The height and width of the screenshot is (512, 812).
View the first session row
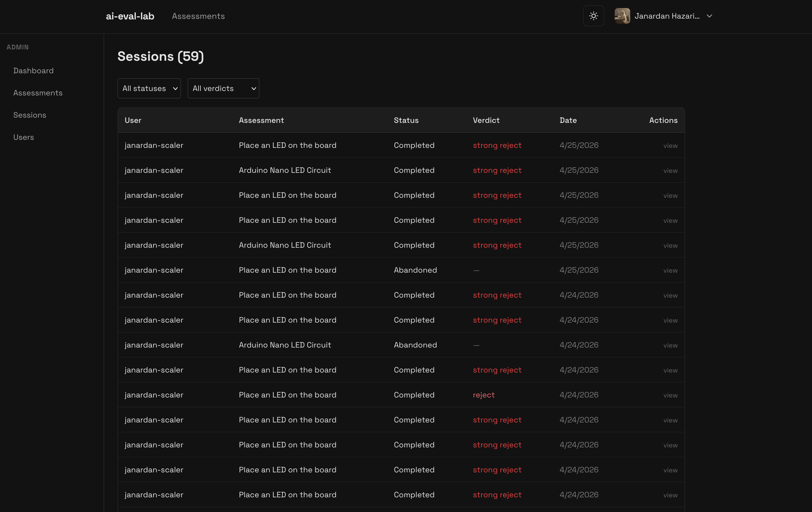coord(670,145)
